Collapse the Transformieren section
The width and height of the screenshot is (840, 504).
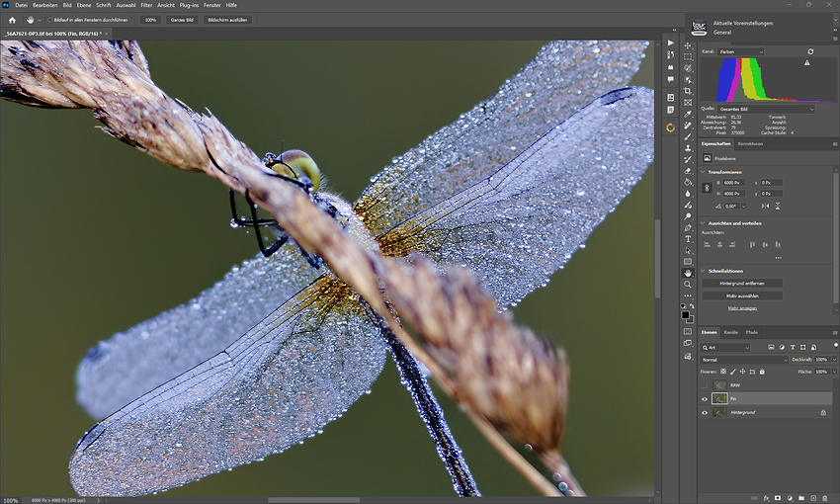click(x=703, y=172)
